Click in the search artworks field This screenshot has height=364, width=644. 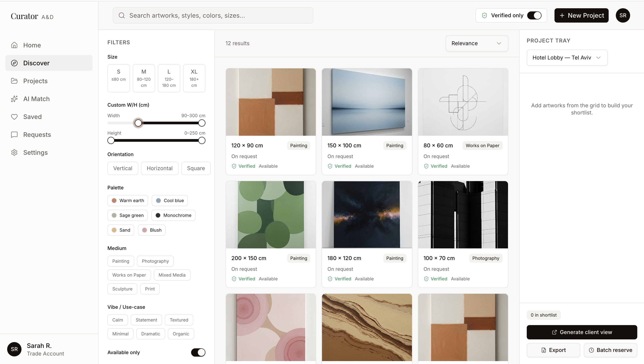tap(213, 15)
